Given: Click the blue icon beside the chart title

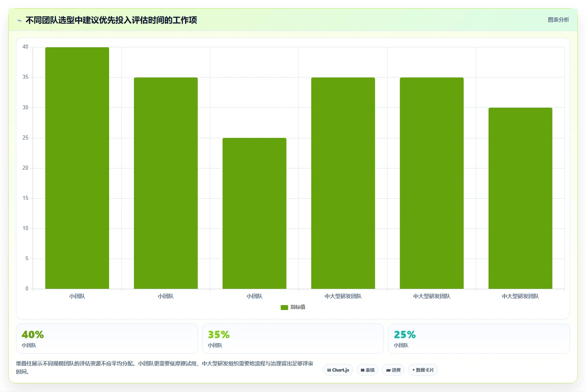Looking at the screenshot, I should point(19,20).
